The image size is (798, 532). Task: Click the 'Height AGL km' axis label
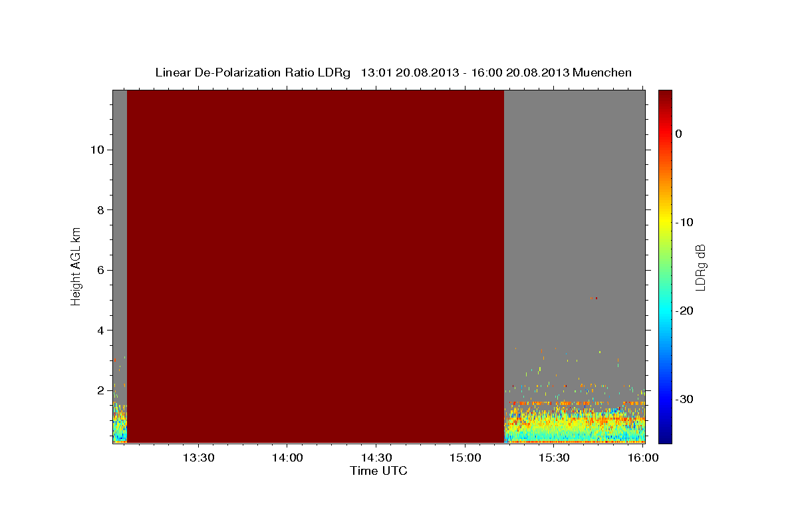76,266
